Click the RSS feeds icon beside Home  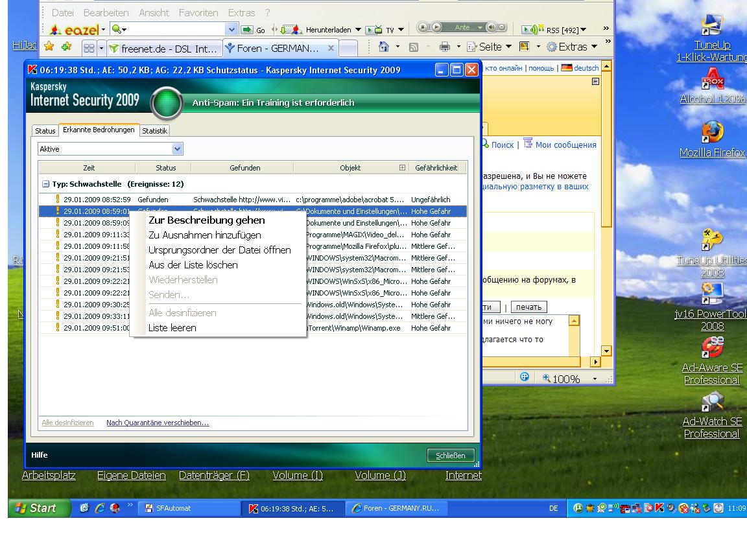point(414,47)
